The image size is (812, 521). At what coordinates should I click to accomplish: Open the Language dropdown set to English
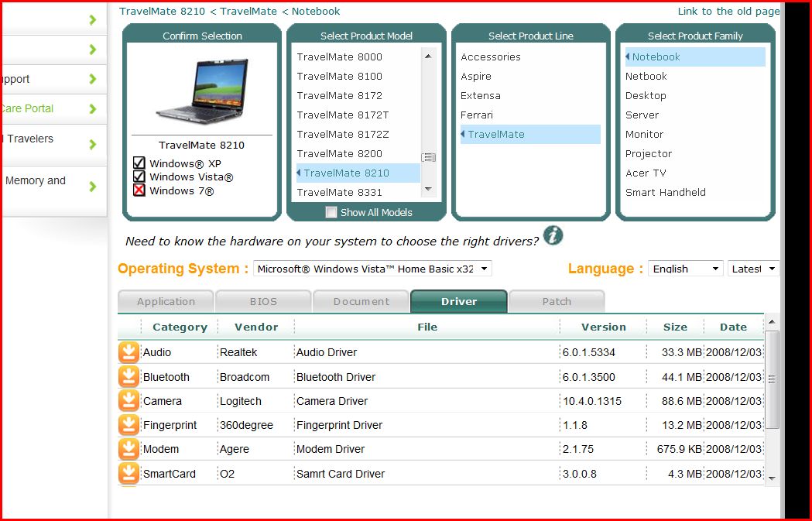coord(685,269)
